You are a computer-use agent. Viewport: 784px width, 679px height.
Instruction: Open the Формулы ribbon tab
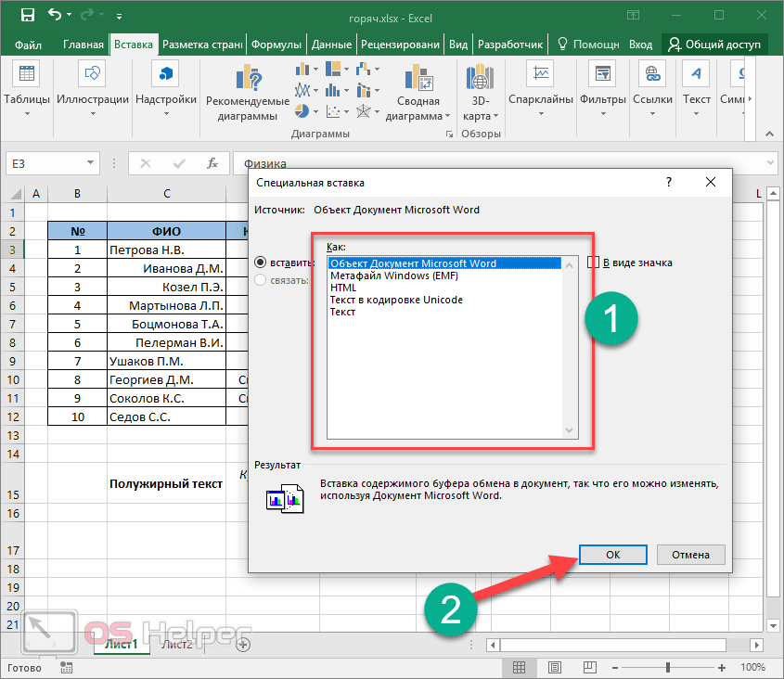[276, 45]
